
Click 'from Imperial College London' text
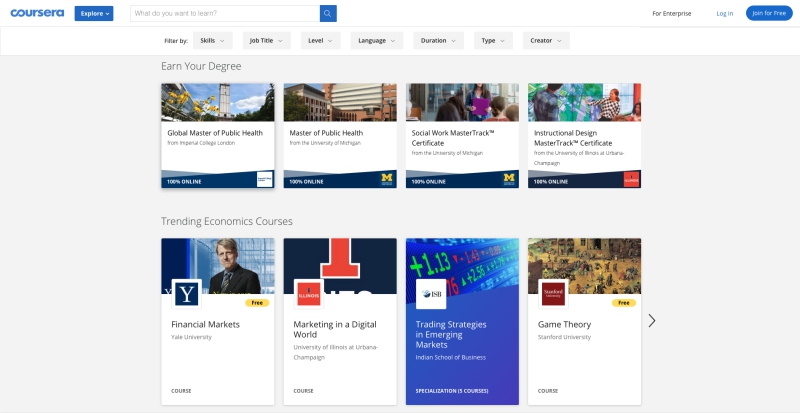[x=201, y=143]
